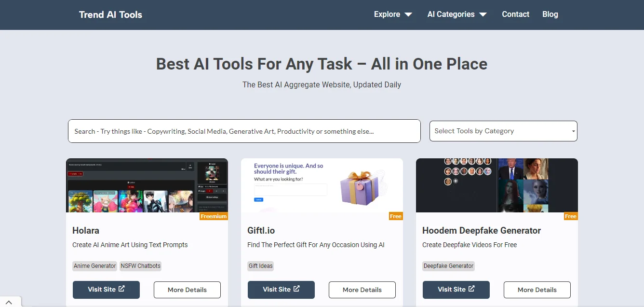The width and height of the screenshot is (644, 307).
Task: Click the external link icon on Holara's Visit Site button
Action: (121, 290)
